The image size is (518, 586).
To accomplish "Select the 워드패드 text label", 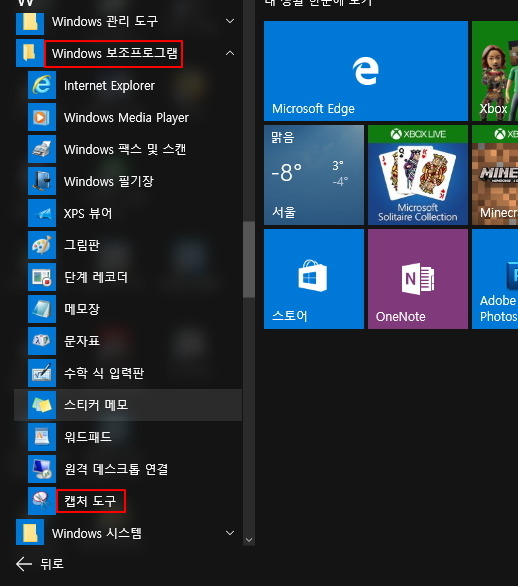I will [x=88, y=437].
